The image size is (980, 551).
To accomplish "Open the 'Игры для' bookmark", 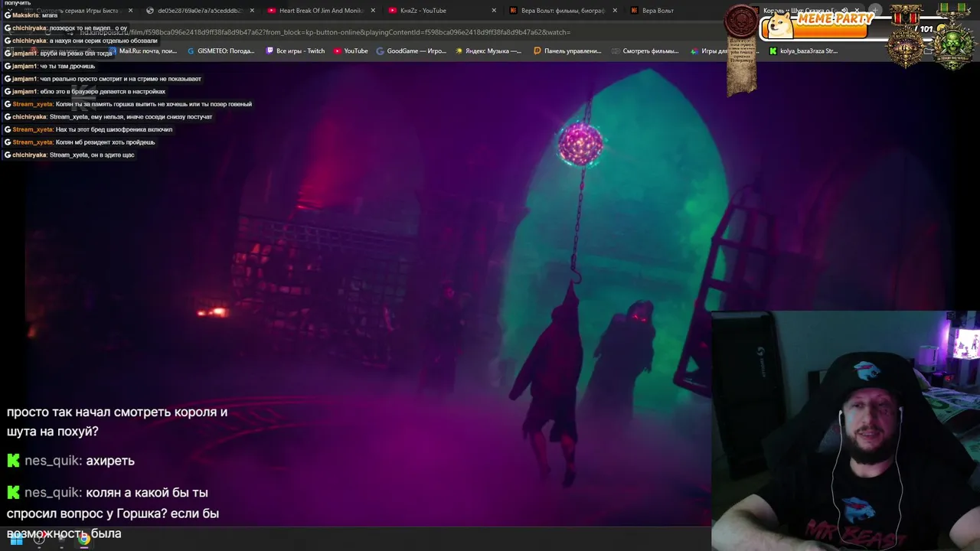I will tap(709, 51).
